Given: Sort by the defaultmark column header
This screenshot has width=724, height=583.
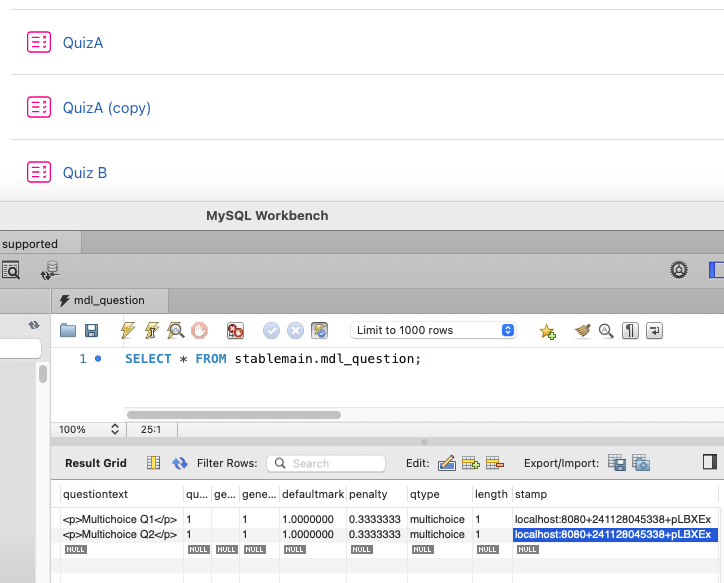Looking at the screenshot, I should pos(313,494).
